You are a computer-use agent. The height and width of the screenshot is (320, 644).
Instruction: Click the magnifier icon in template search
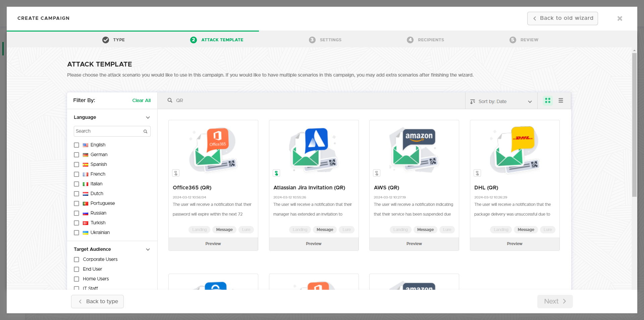[170, 100]
